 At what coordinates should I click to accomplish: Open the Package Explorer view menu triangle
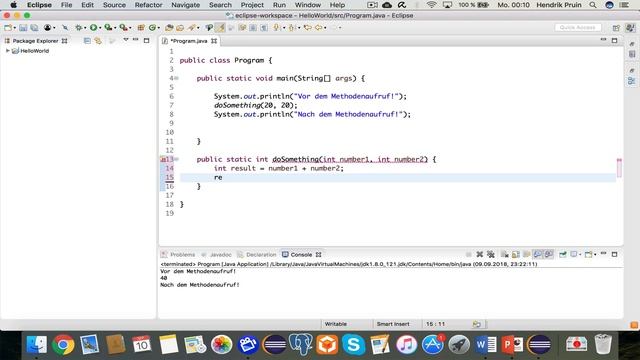click(126, 40)
